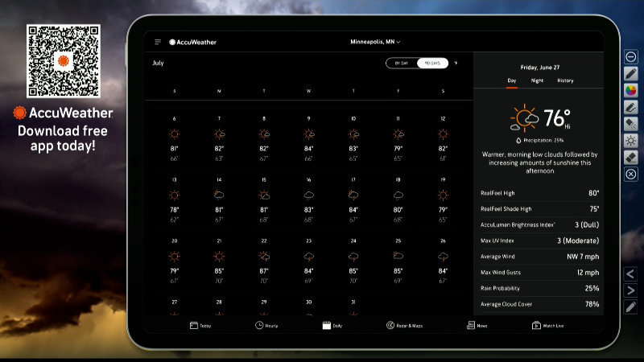Open the Minneapolis, MN location dropdown
This screenshot has height=362, width=644.
point(375,42)
